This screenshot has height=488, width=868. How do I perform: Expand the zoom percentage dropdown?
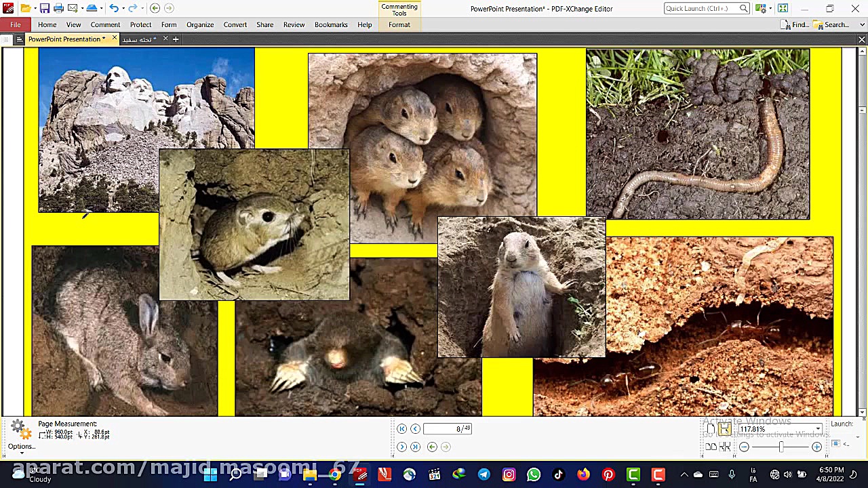(818, 429)
